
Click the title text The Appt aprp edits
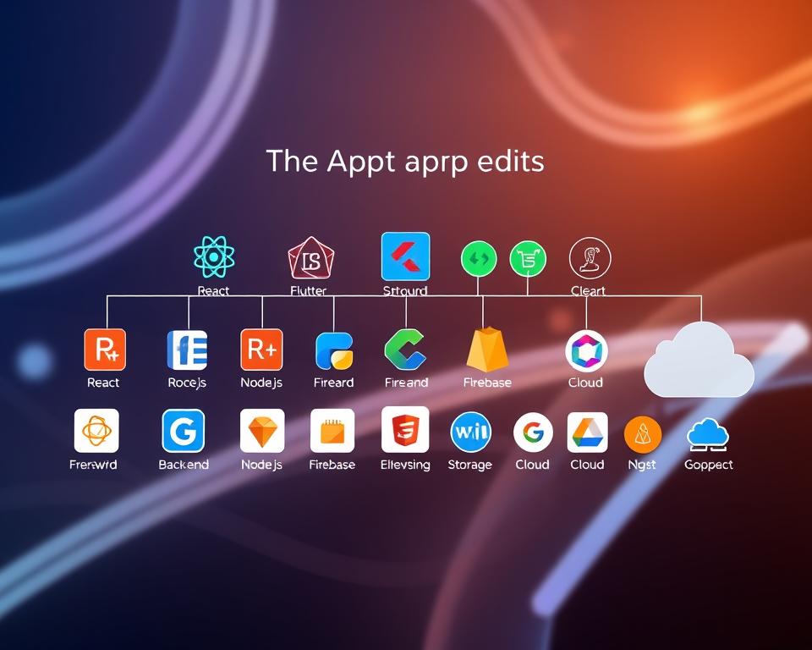click(x=405, y=162)
